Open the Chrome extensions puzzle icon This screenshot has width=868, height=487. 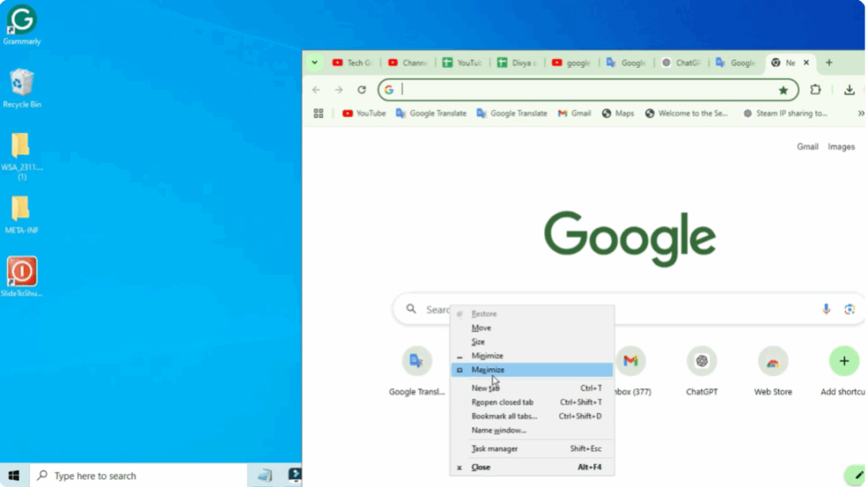pos(815,90)
